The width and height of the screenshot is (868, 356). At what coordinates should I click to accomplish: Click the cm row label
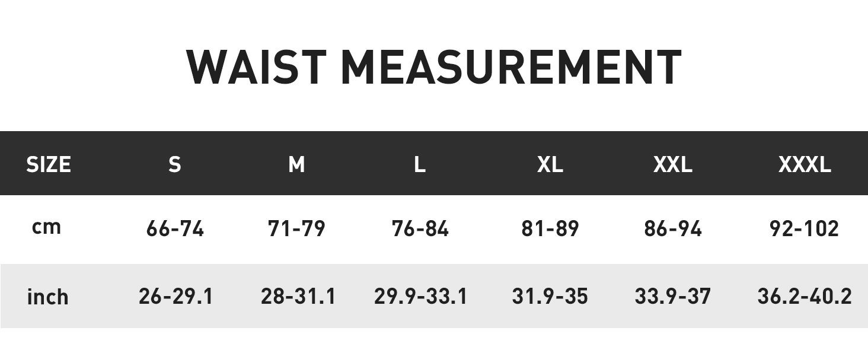[x=46, y=227]
